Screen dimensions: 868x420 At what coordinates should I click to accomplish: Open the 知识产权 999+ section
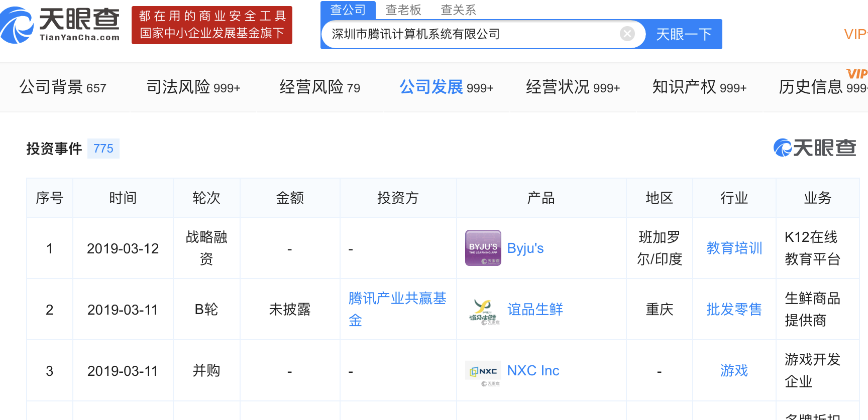(x=700, y=87)
